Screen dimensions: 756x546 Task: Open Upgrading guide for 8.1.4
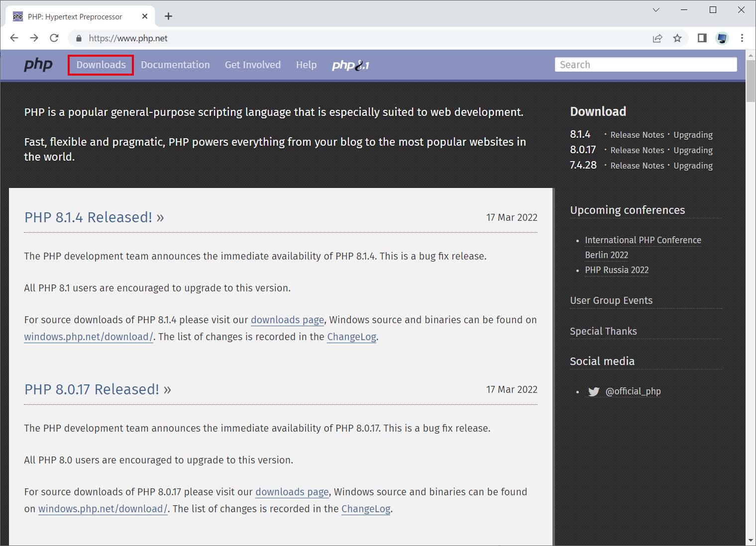(x=693, y=135)
